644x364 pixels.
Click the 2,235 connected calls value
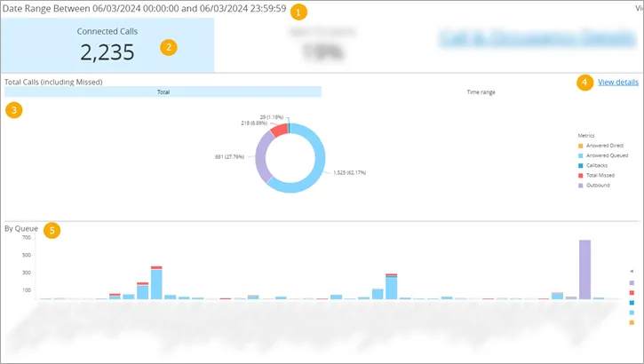coord(107,52)
